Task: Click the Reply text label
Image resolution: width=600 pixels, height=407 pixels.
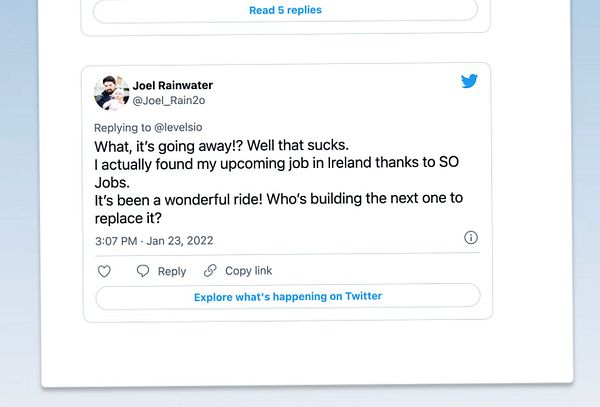Action: [172, 271]
